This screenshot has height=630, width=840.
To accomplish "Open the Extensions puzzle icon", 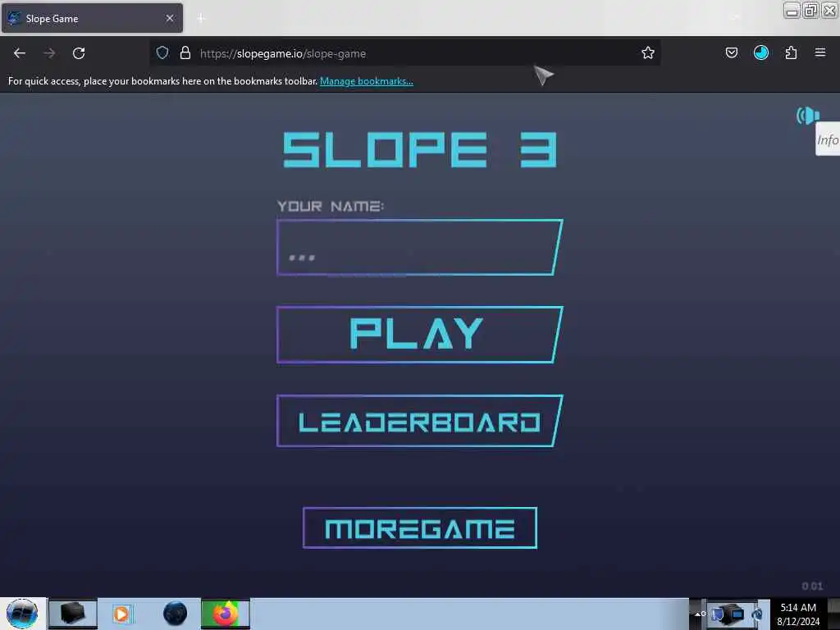I will coord(791,52).
